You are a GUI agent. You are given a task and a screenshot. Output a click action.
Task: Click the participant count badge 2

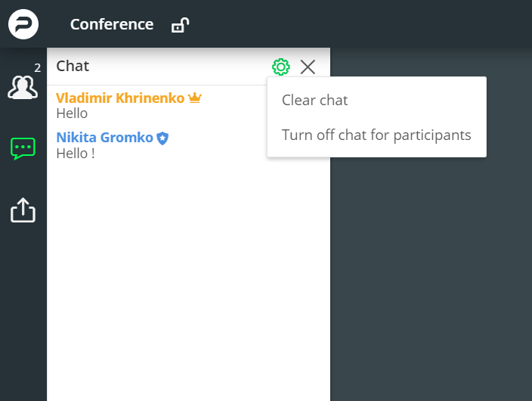[37, 68]
